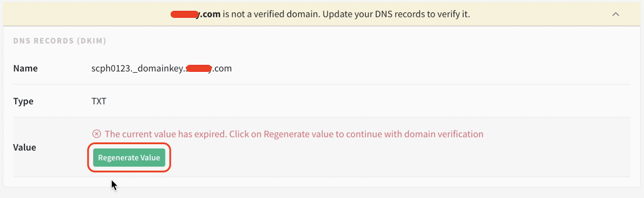This screenshot has height=198, width=644.
Task: Click the red circled-X error icon
Action: pyautogui.click(x=97, y=134)
